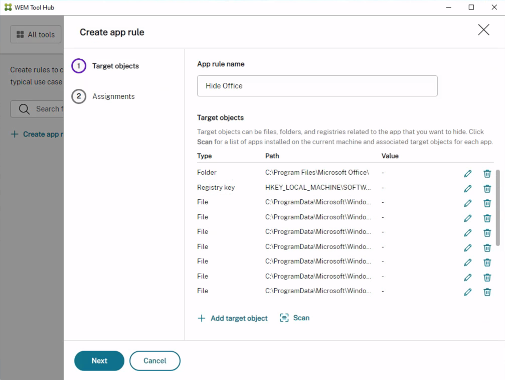Delete the Folder target object row
The width and height of the screenshot is (505, 380).
click(x=487, y=173)
